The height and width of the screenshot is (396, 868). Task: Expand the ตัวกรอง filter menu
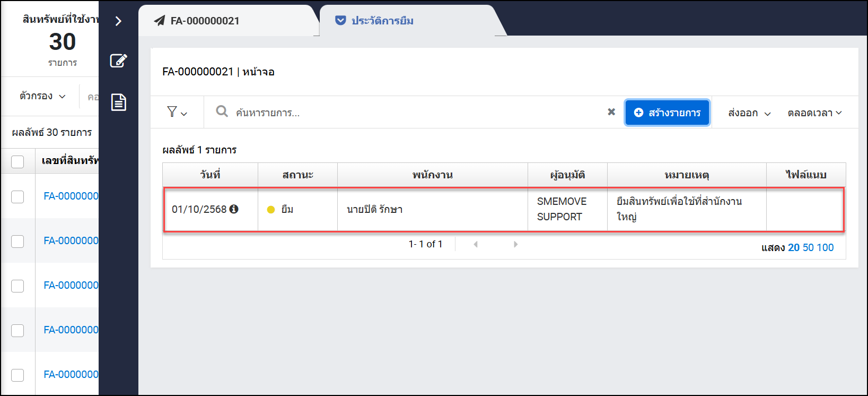[x=42, y=96]
